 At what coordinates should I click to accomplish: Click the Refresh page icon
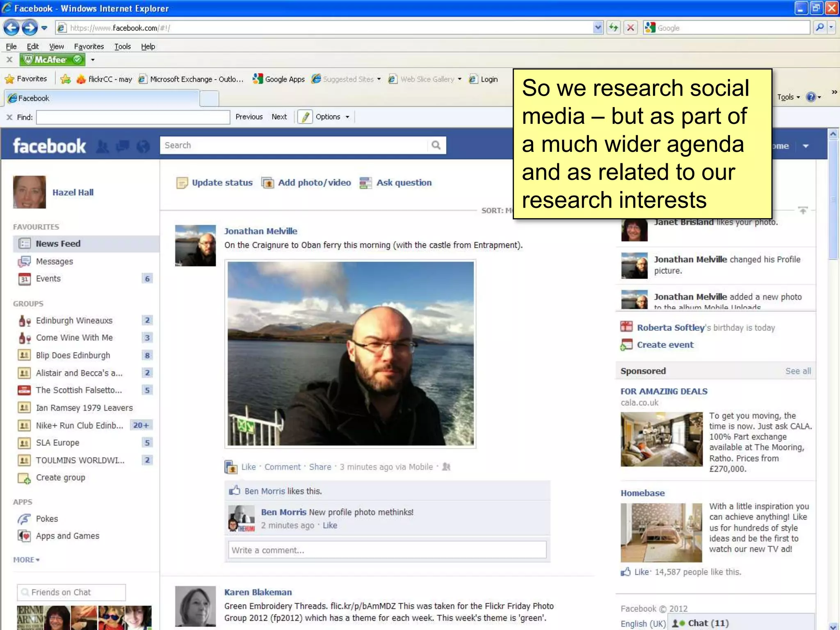pos(614,28)
